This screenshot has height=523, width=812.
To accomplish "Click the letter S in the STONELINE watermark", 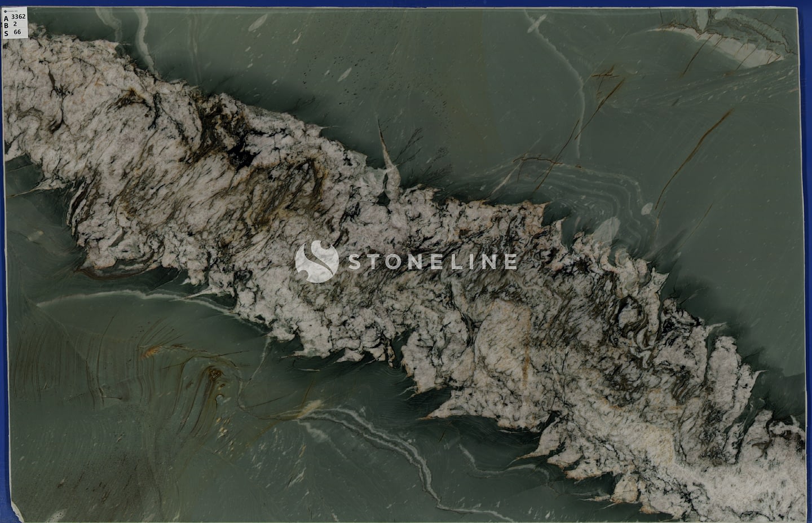I will [354, 262].
